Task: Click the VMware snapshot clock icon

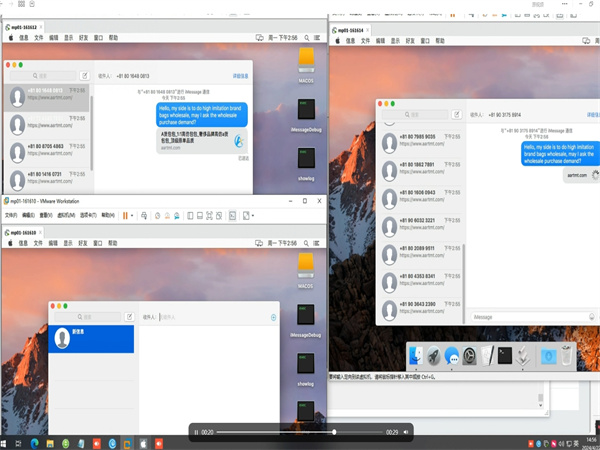Action: pos(156,215)
